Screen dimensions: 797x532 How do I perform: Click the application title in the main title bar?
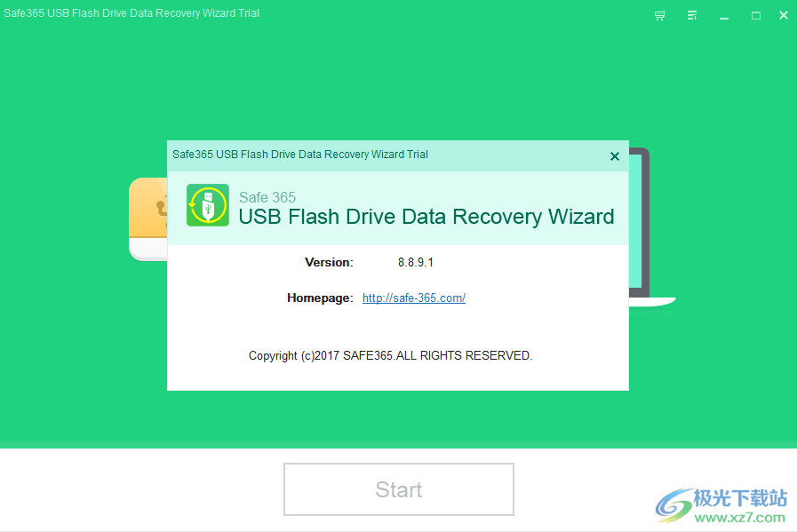(132, 12)
